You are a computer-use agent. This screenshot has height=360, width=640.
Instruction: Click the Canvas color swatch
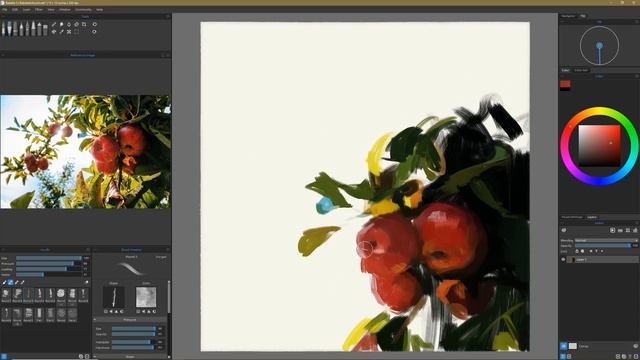coord(573,346)
